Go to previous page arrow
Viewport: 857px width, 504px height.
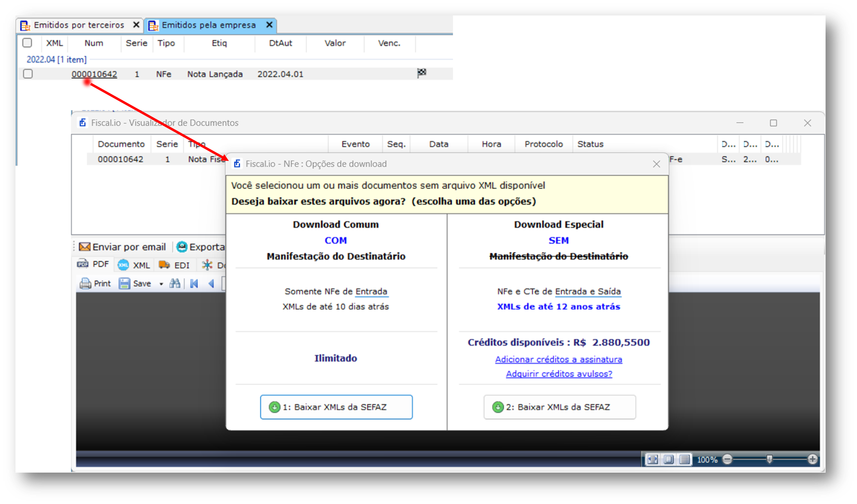pos(211,284)
